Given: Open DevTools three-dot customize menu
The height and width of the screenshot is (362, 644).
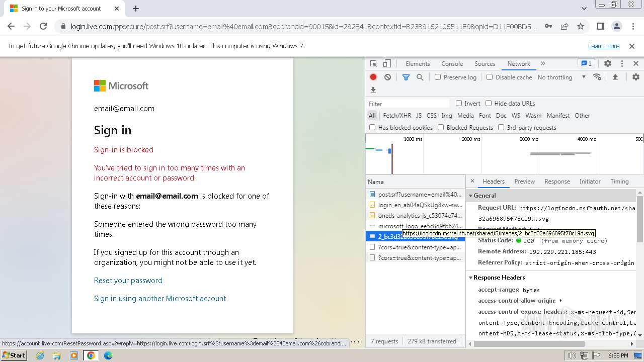Looking at the screenshot, I should click(622, 64).
